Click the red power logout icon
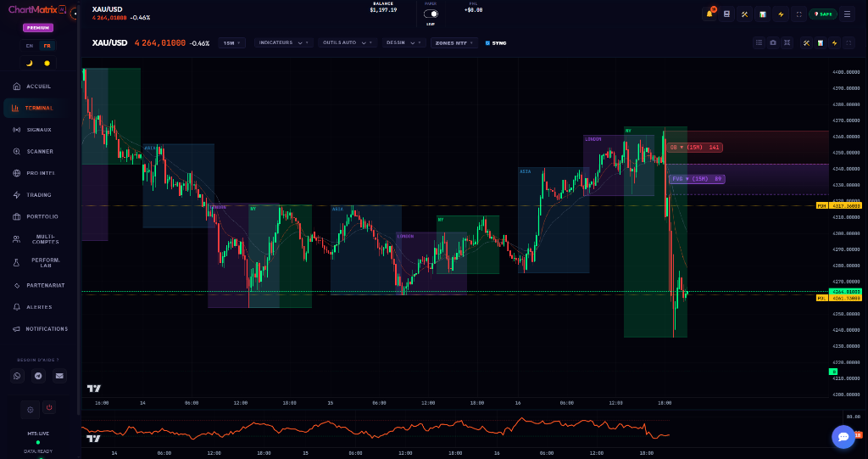868x459 pixels. [x=49, y=407]
